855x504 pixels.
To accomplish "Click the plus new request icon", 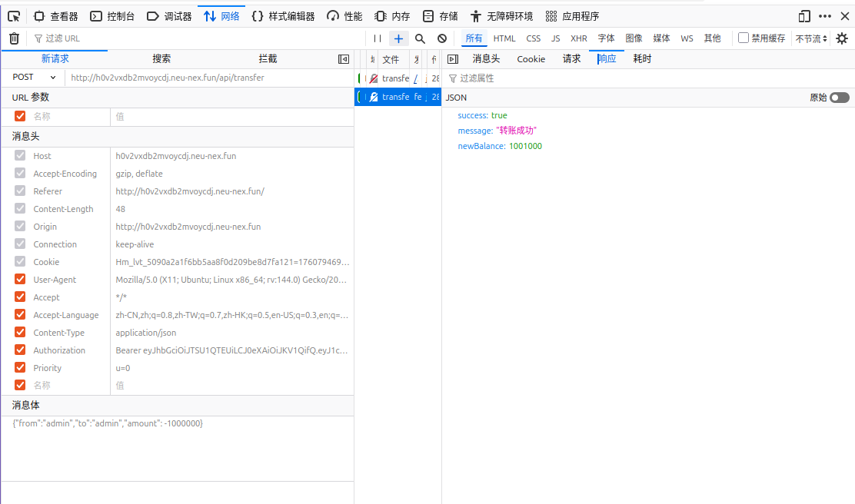I will click(x=398, y=38).
